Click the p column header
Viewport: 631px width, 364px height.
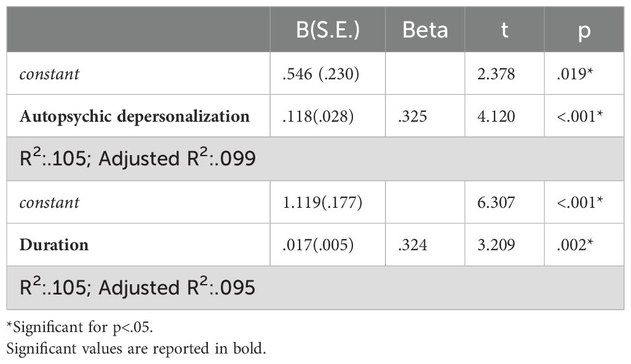584,31
